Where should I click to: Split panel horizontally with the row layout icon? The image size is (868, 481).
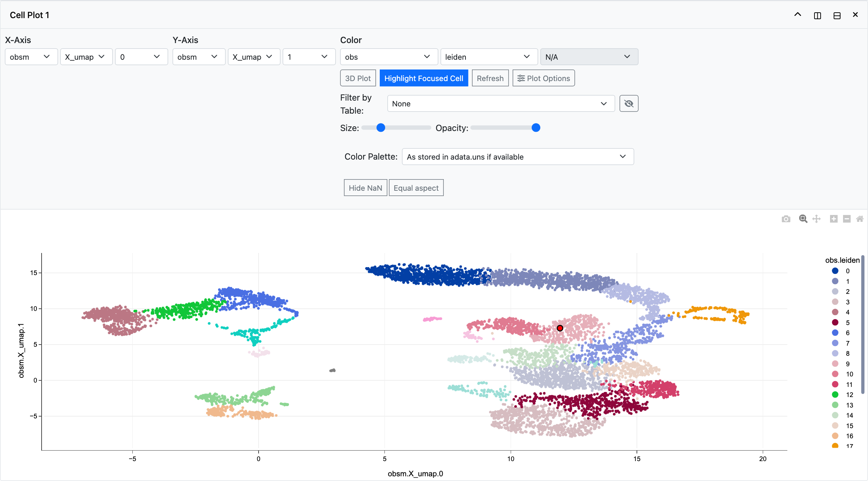[x=837, y=15]
